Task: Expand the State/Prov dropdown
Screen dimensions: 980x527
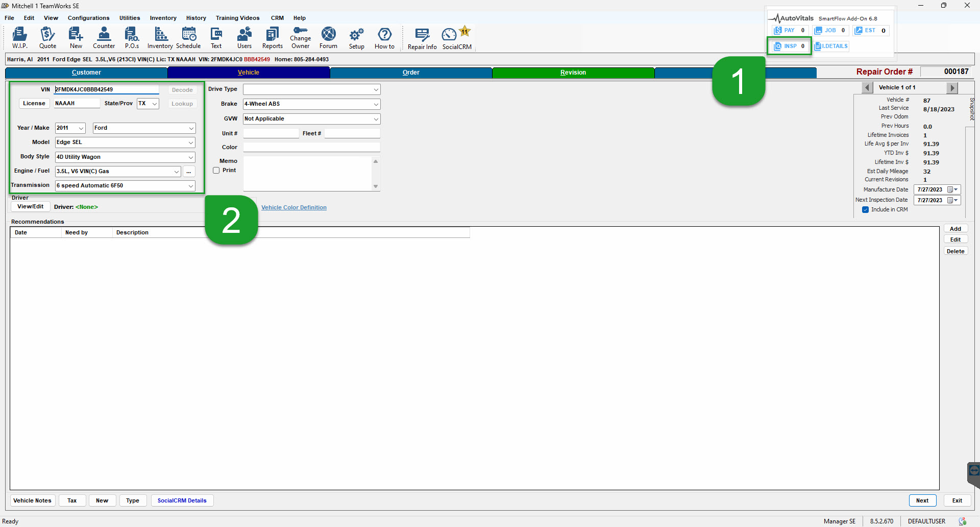Action: pyautogui.click(x=154, y=104)
